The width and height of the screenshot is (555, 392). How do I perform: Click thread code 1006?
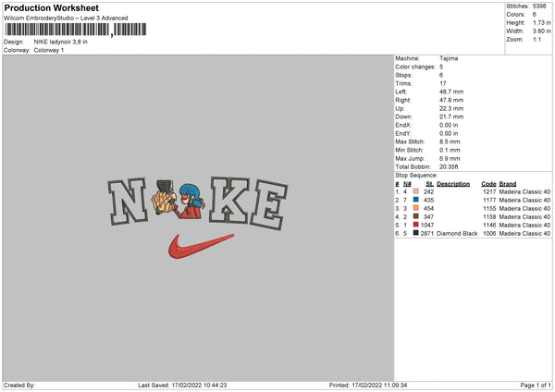click(x=489, y=234)
